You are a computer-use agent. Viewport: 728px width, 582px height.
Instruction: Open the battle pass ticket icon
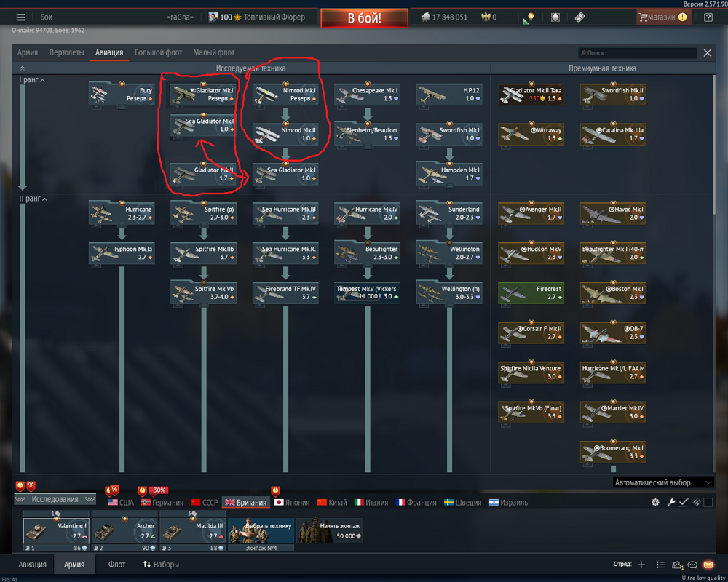tap(579, 17)
